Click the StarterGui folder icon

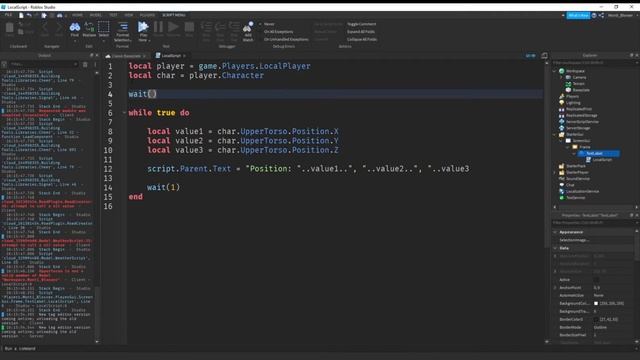point(562,134)
